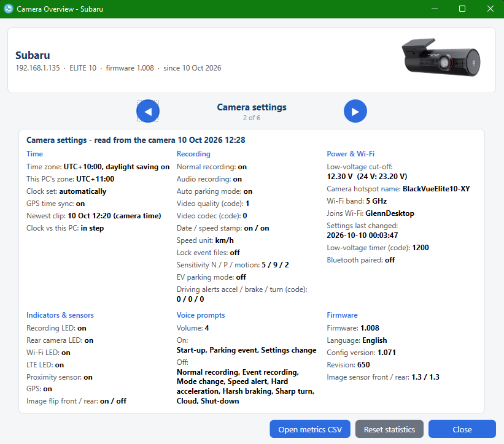Click the Voice prompts section heading
This screenshot has width=504, height=444.
click(201, 315)
